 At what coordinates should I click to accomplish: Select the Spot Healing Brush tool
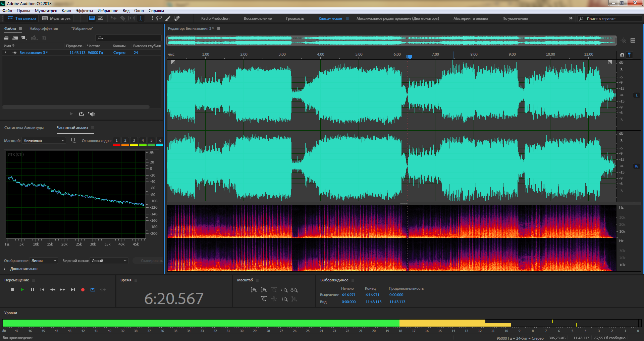click(177, 18)
